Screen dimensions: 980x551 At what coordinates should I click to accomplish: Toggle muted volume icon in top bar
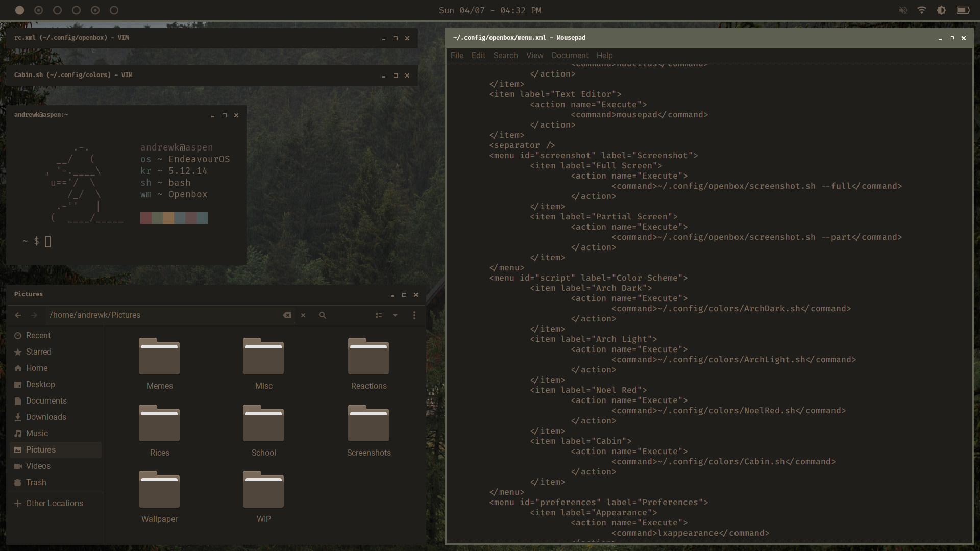point(903,10)
